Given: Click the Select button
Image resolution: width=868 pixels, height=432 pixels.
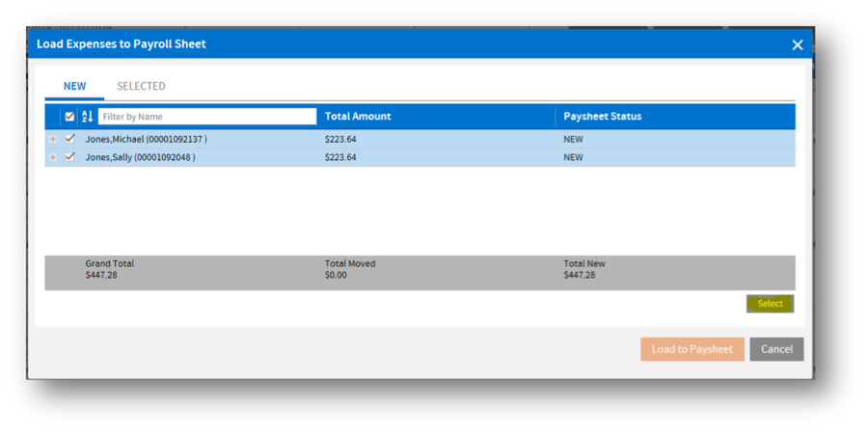Looking at the screenshot, I should 770,304.
